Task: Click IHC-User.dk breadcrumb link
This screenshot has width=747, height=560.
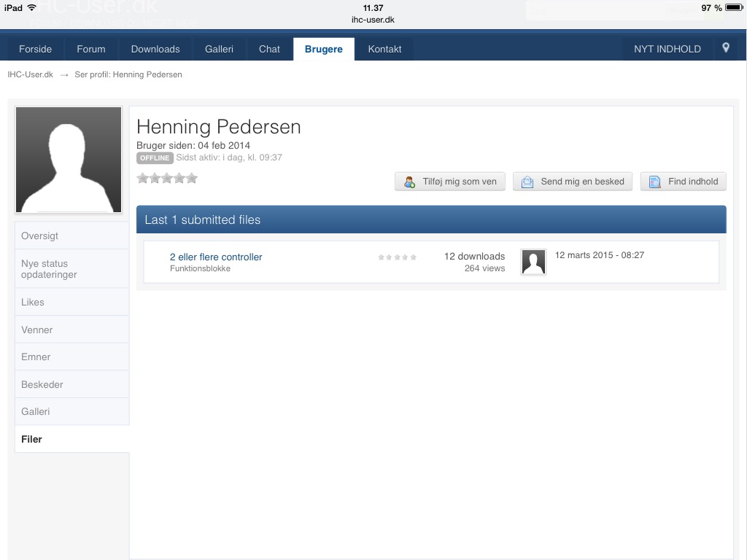Action: point(30,74)
